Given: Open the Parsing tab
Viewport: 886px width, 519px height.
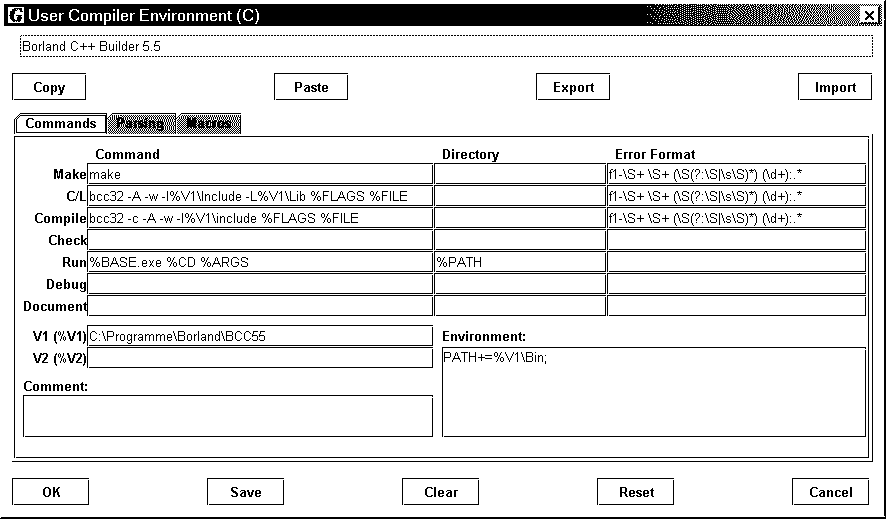Looking at the screenshot, I should [x=141, y=123].
